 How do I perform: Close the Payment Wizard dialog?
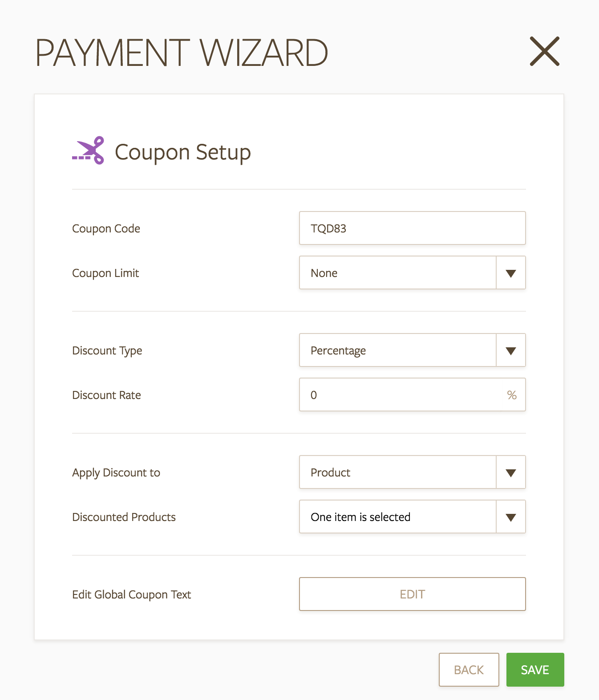pos(544,52)
